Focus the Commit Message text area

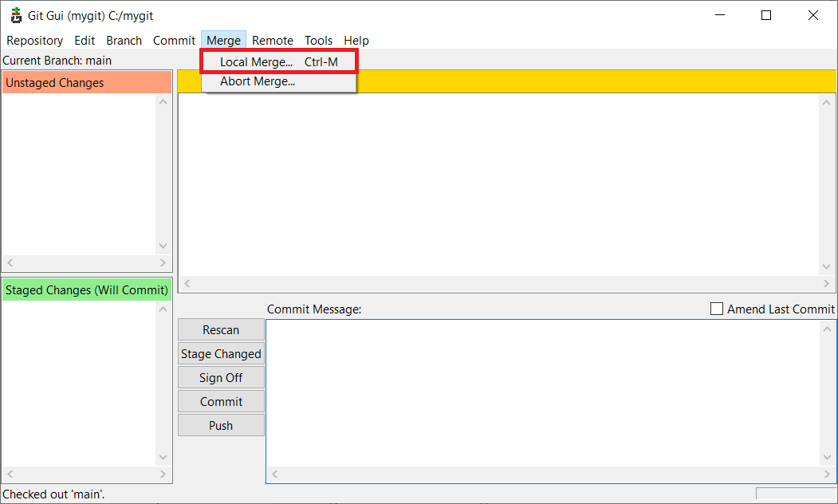(x=543, y=393)
